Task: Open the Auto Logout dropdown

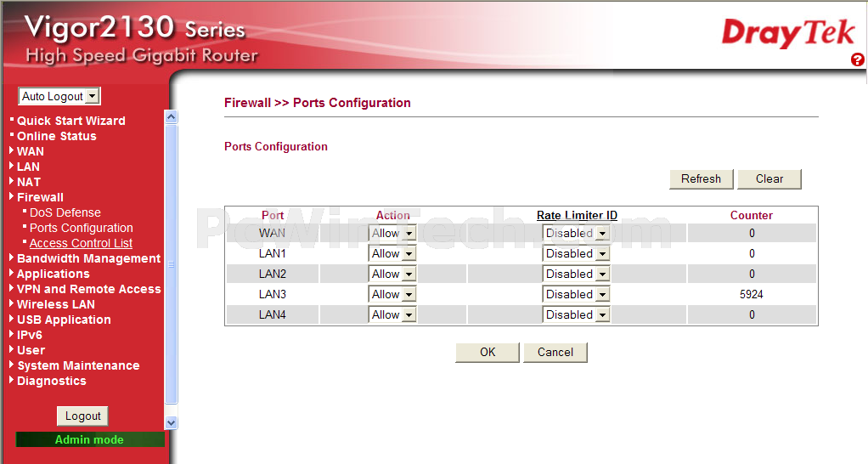Action: pyautogui.click(x=59, y=96)
